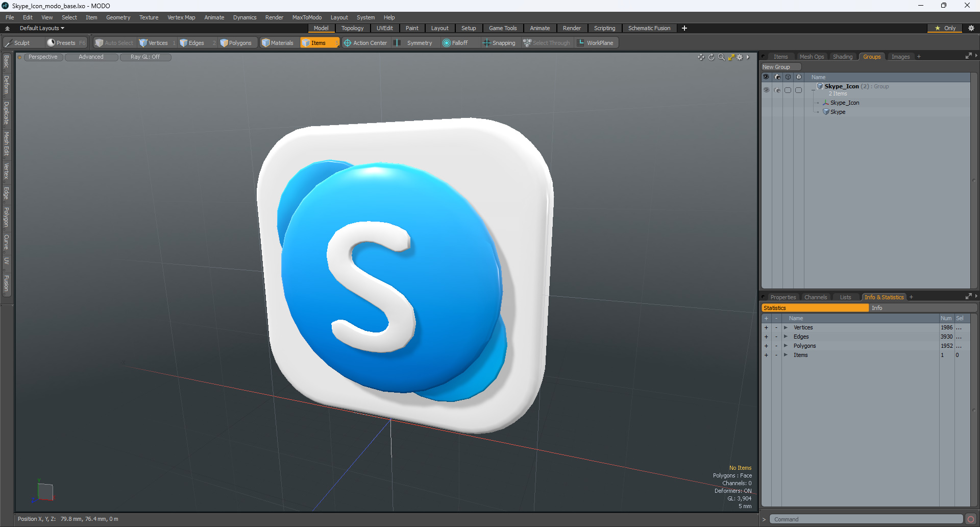Toggle Ray GL: Off button
The width and height of the screenshot is (980, 527).
[145, 57]
